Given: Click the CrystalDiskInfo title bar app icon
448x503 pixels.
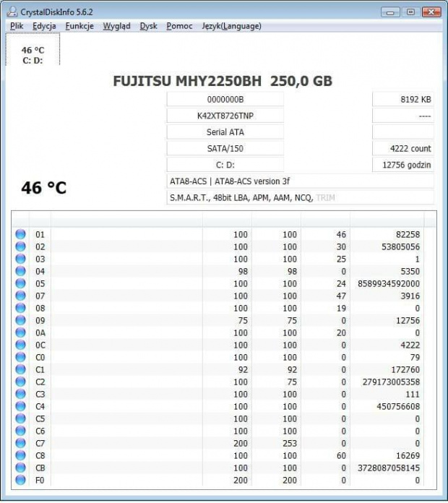Looking at the screenshot, I should point(12,12).
